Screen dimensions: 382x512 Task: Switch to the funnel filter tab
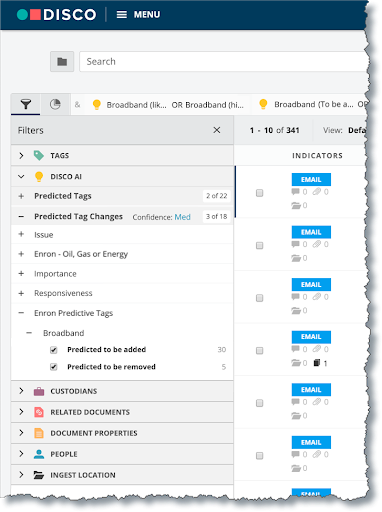coord(26,105)
